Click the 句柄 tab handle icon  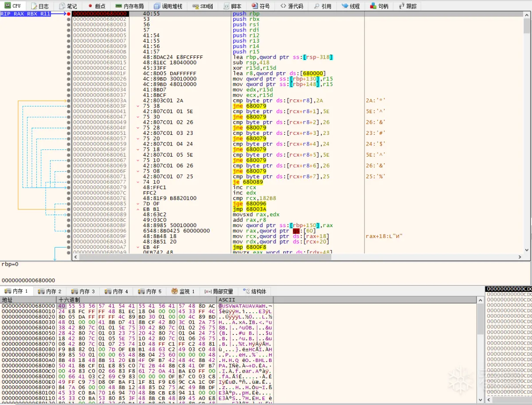[x=373, y=6]
